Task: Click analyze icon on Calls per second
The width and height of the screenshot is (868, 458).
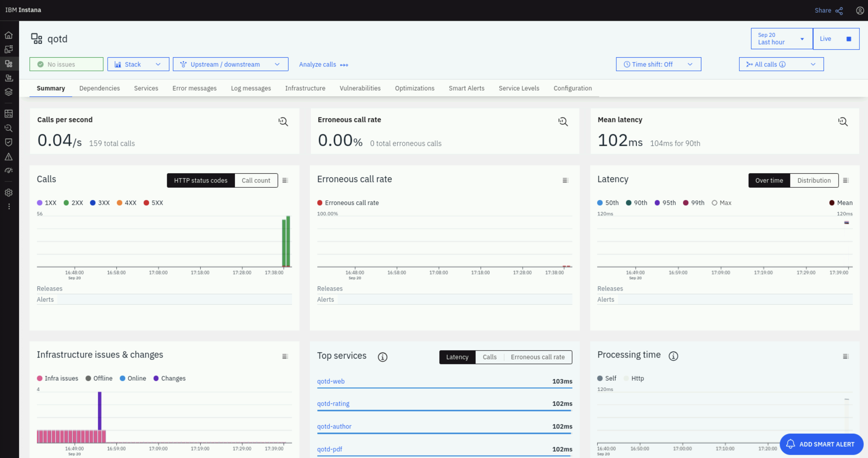Action: pyautogui.click(x=283, y=122)
